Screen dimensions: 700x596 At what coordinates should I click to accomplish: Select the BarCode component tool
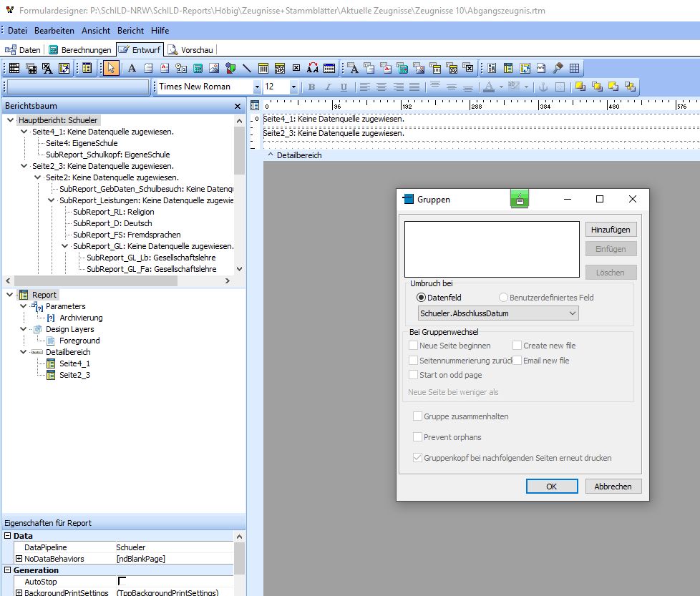(263, 68)
